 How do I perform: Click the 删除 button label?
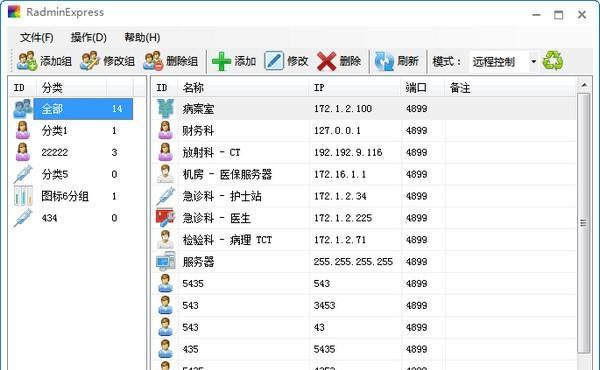(x=350, y=61)
